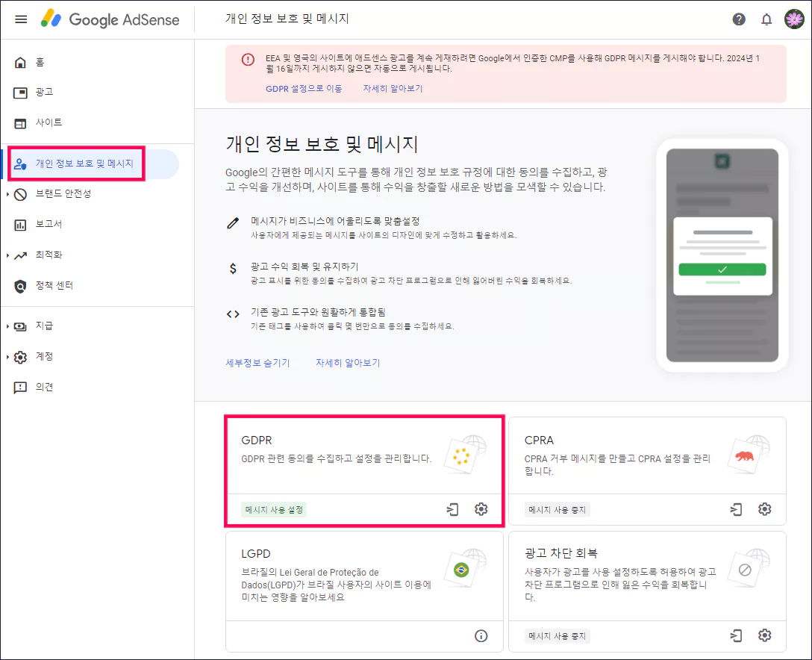This screenshot has height=660, width=812.
Task: Click the phone mockup preview image
Action: [722, 255]
